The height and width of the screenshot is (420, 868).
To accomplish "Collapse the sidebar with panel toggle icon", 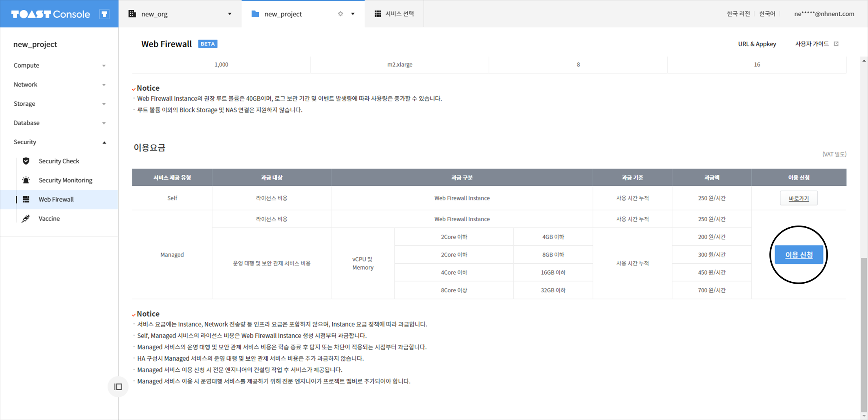I will [x=118, y=387].
